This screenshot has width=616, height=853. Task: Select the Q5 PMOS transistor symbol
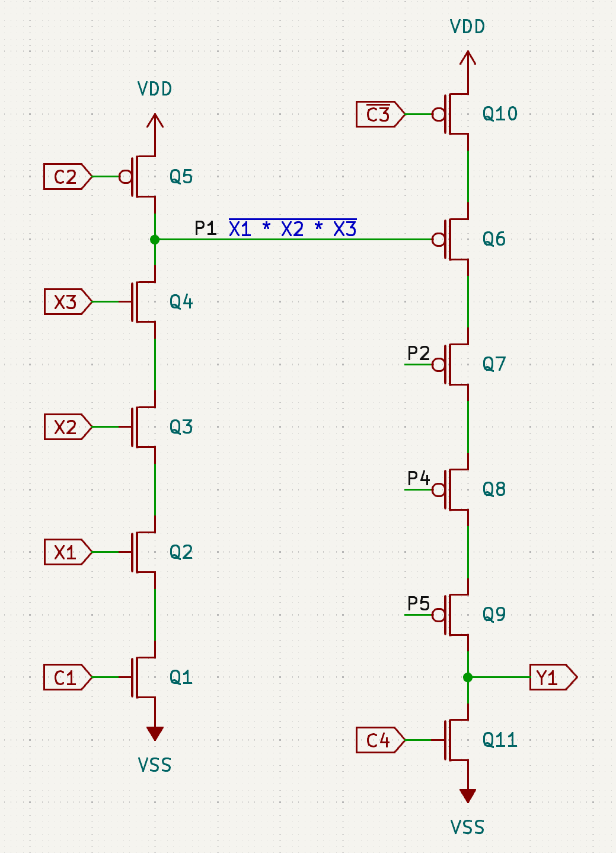[142, 177]
